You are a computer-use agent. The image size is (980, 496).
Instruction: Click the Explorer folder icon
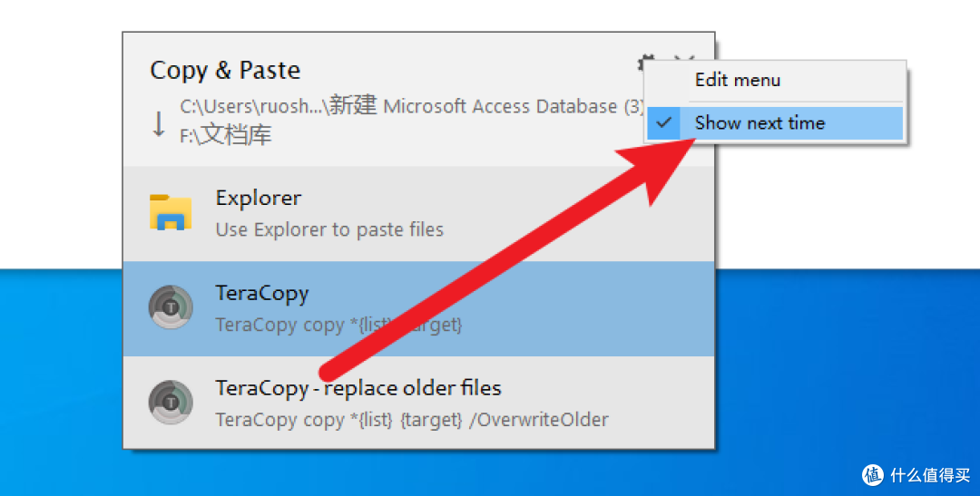click(171, 212)
